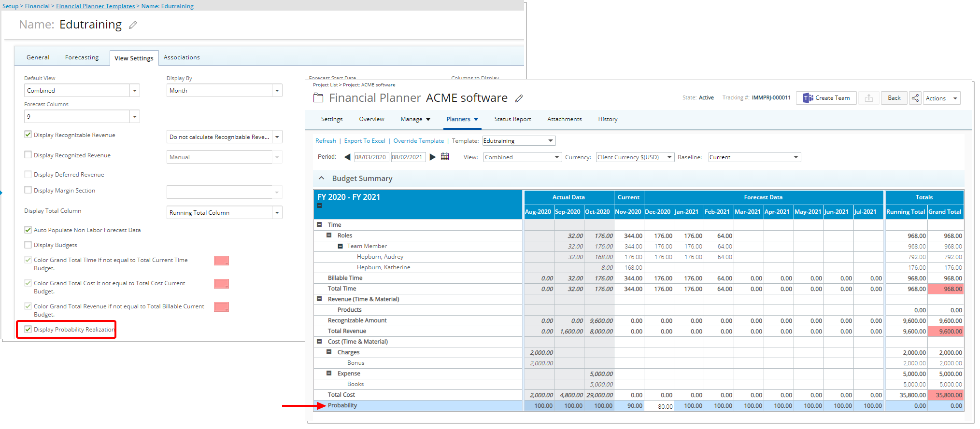Viewport: 980px width, 429px height.
Task: Click the edit pencil beside ACME software
Action: pyautogui.click(x=519, y=98)
